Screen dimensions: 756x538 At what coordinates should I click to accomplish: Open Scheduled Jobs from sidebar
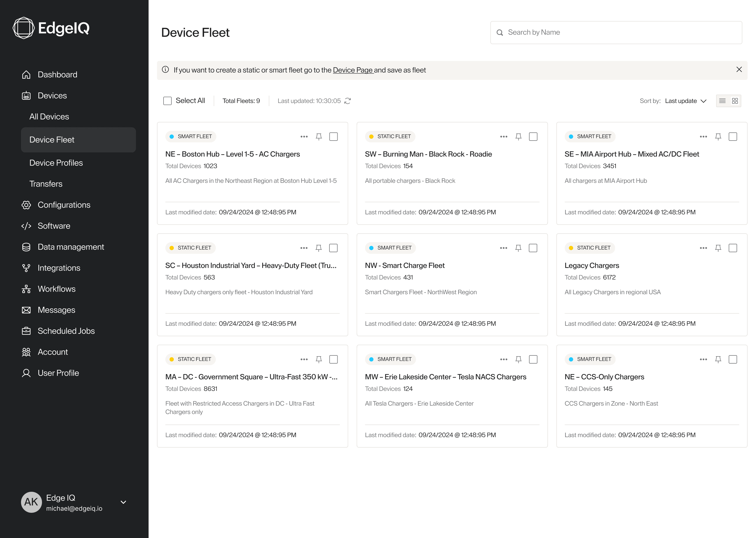pos(66,331)
